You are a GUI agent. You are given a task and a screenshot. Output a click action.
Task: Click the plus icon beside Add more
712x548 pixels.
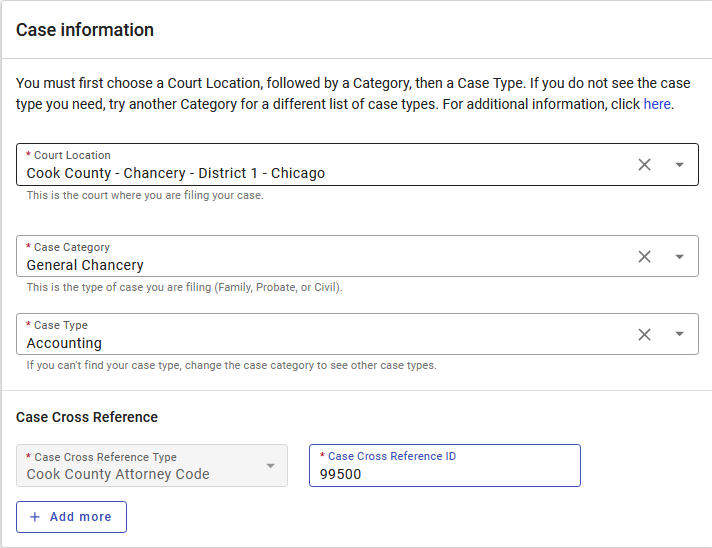35,517
